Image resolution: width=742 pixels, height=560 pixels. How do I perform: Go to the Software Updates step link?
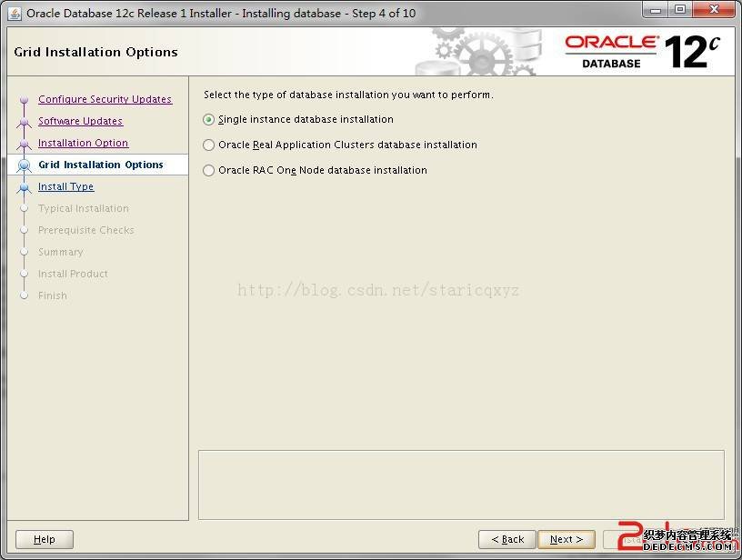(x=80, y=121)
